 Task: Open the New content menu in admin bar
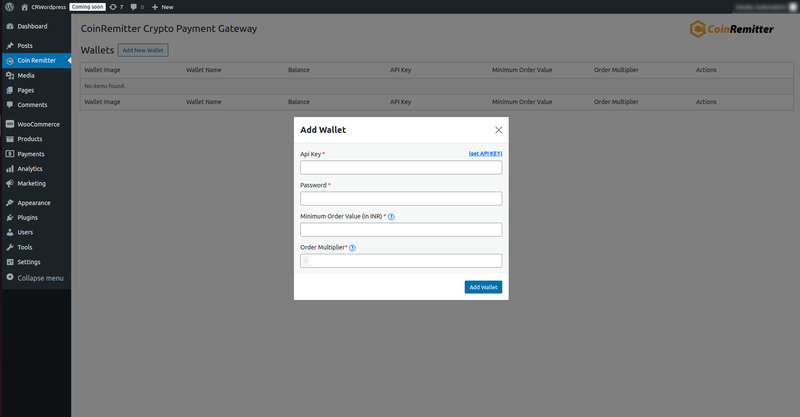point(163,7)
